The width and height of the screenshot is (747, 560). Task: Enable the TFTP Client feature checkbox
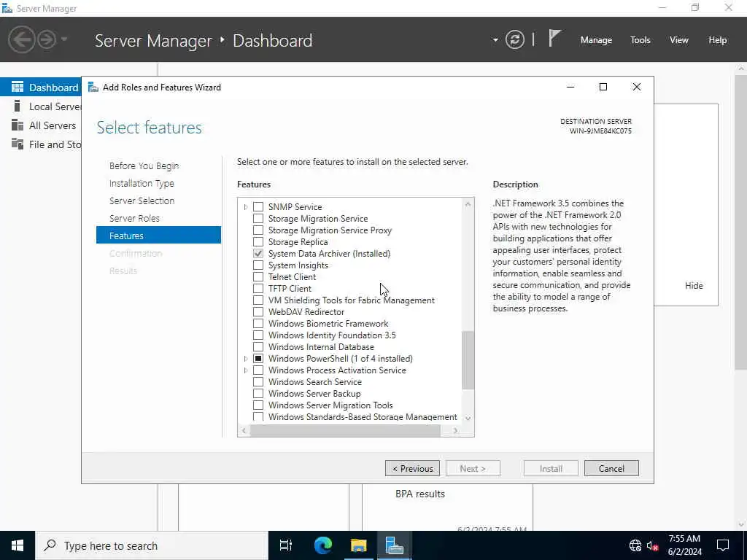[258, 289]
